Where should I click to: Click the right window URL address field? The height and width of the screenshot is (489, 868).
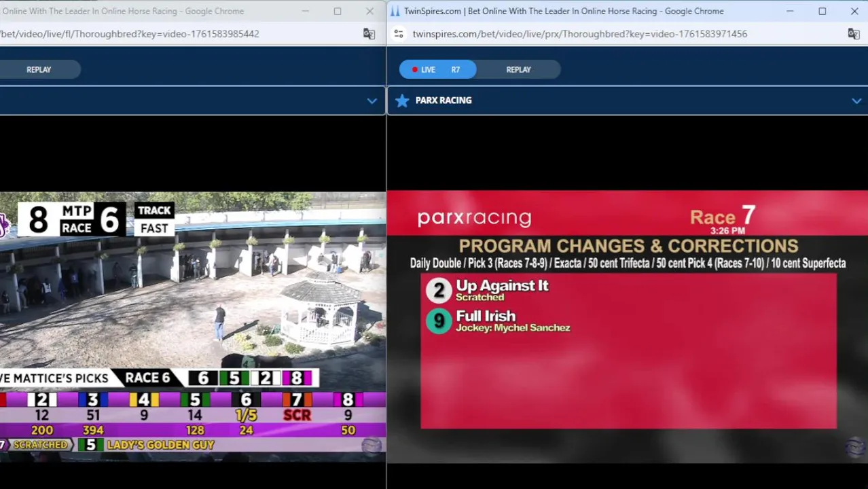click(x=579, y=34)
